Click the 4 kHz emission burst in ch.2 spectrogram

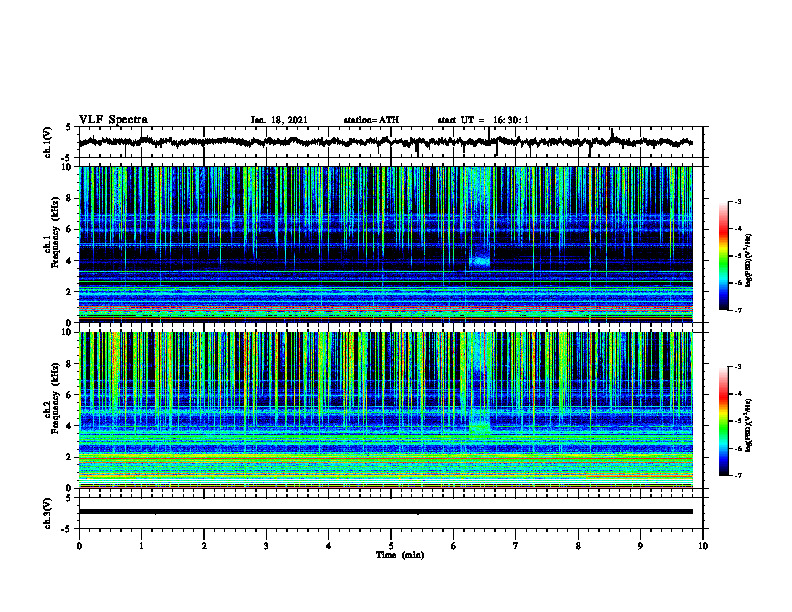click(479, 427)
